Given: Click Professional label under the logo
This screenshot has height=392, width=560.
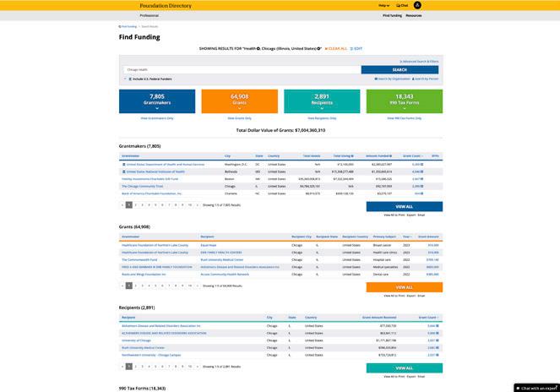Looking at the screenshot, I should pos(149,16).
